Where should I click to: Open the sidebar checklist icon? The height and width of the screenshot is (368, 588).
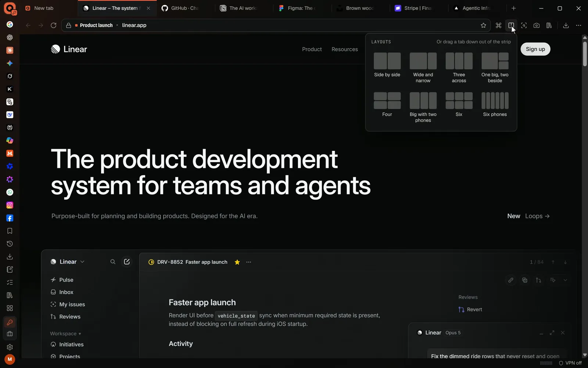point(10,282)
